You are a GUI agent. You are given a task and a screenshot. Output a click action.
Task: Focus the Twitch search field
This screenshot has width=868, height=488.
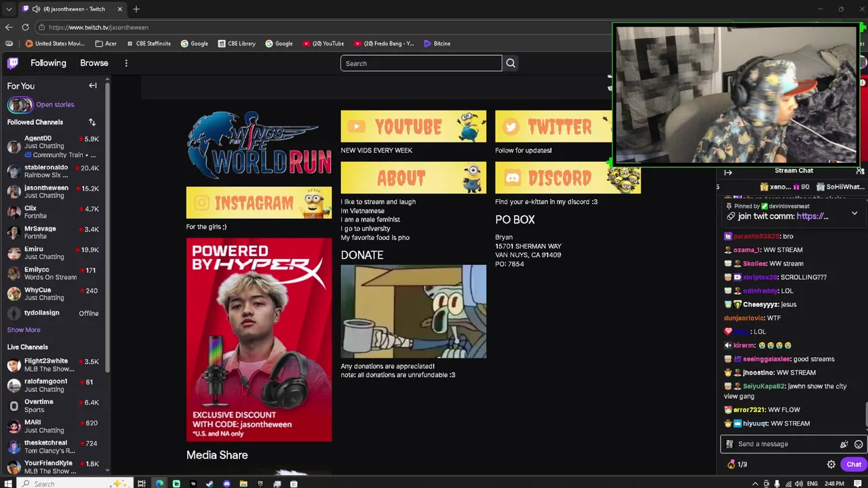coord(421,64)
